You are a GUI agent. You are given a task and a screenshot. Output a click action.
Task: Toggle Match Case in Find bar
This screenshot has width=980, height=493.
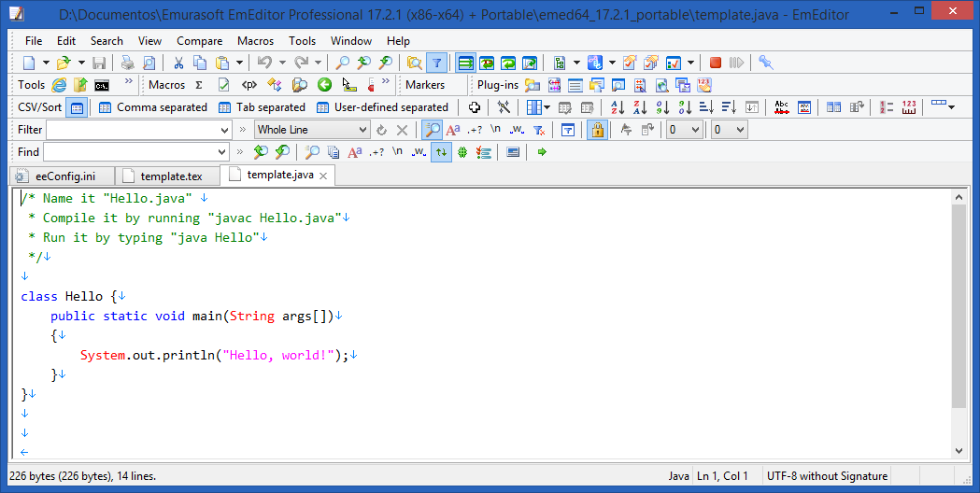(354, 152)
